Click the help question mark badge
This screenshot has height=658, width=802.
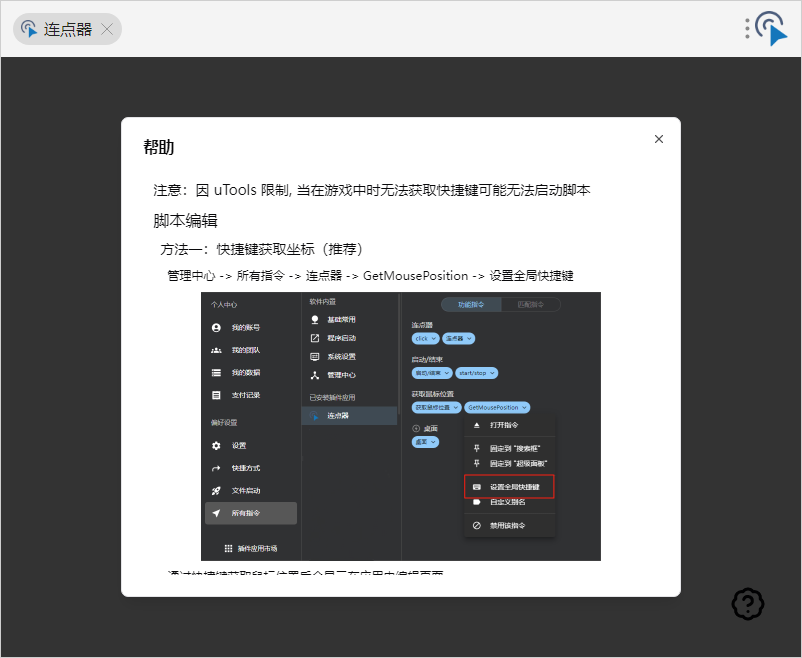point(748,603)
